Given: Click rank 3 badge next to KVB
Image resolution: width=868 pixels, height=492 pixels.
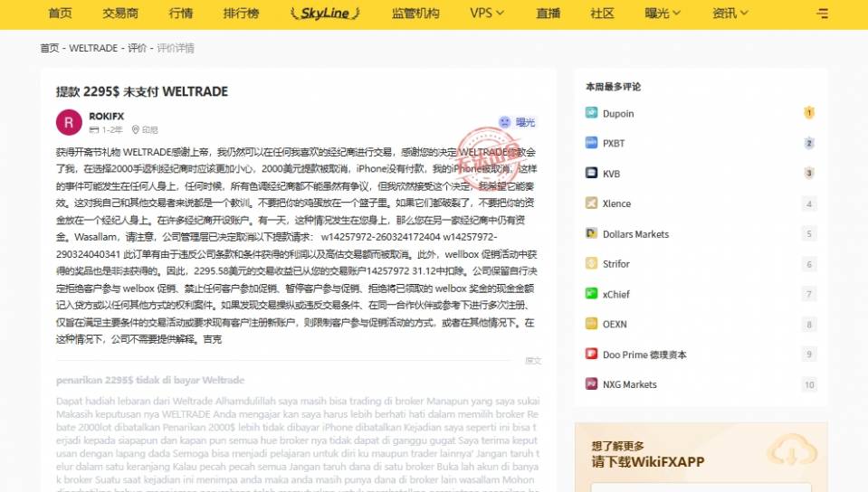Looking at the screenshot, I should 809,174.
